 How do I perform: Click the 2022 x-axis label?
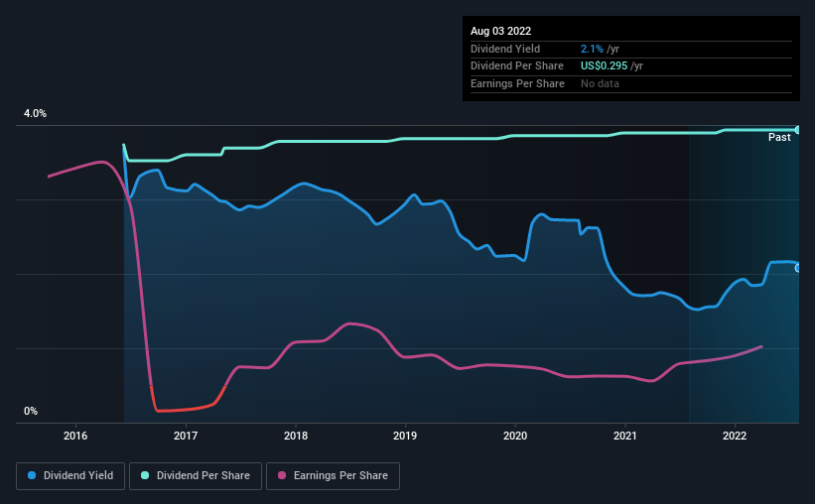(x=735, y=436)
